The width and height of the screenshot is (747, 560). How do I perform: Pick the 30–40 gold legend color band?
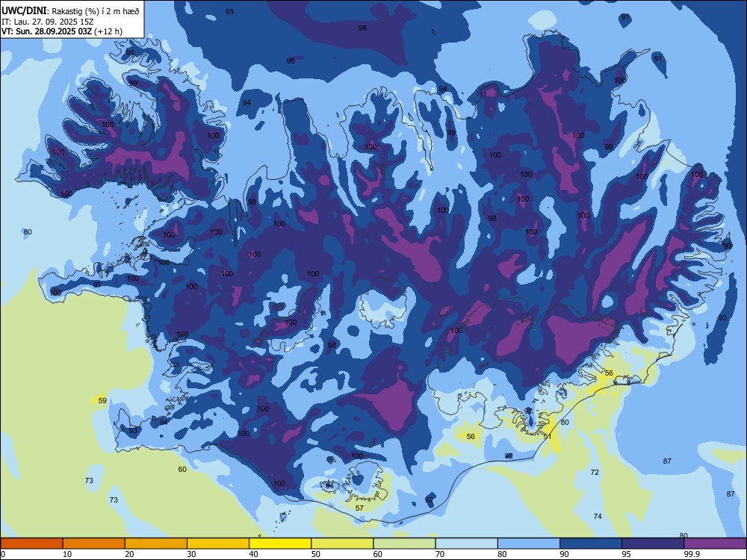[x=218, y=544]
